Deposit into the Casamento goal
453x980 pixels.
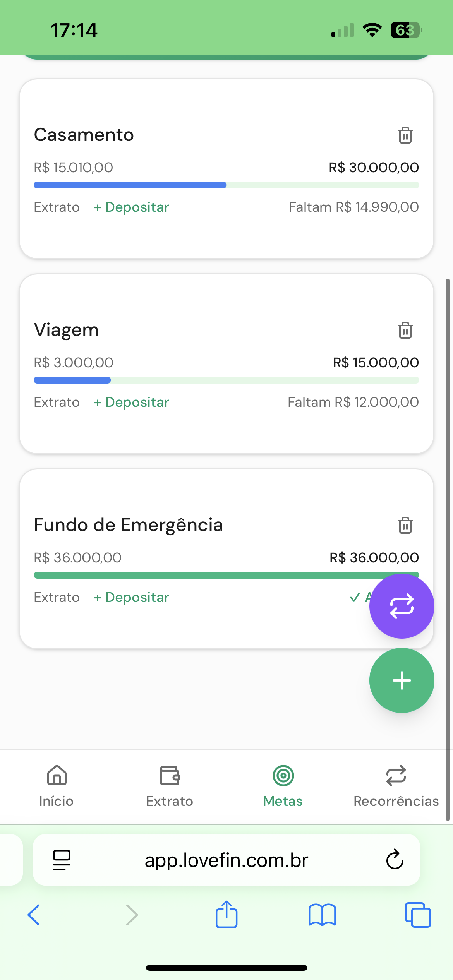(132, 207)
